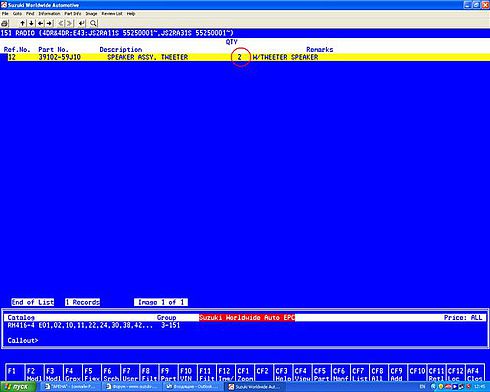Image resolution: width=490 pixels, height=392 pixels.
Task: Open the Find menu
Action: click(30, 14)
